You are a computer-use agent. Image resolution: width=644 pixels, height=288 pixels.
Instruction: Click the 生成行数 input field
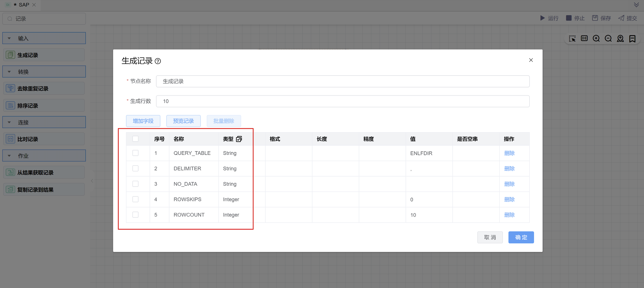[343, 101]
